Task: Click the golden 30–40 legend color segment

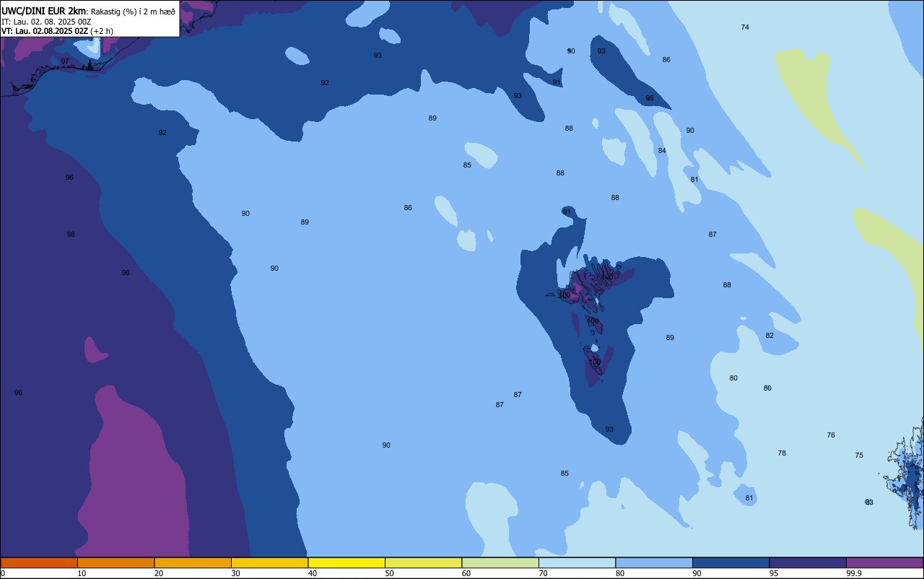Action: 269,562
